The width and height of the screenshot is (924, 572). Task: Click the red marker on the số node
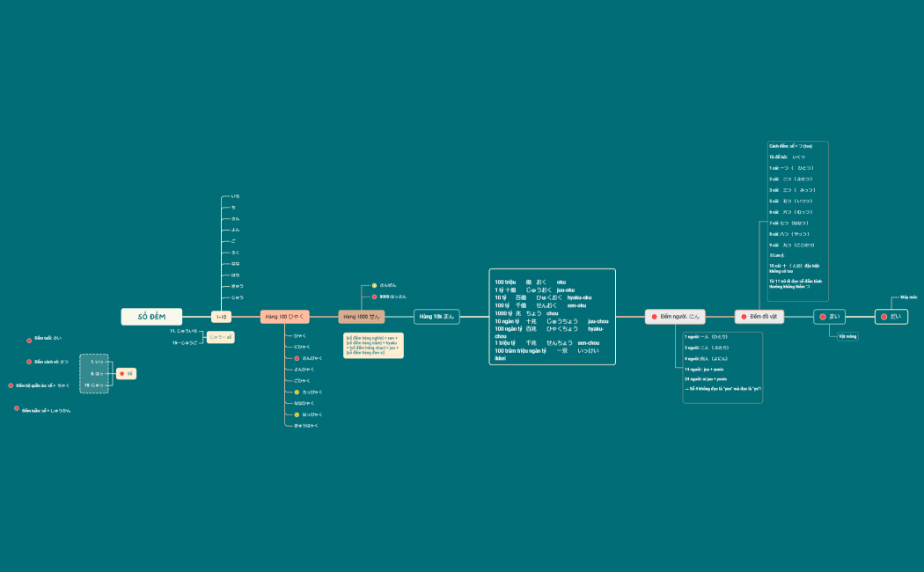click(122, 373)
